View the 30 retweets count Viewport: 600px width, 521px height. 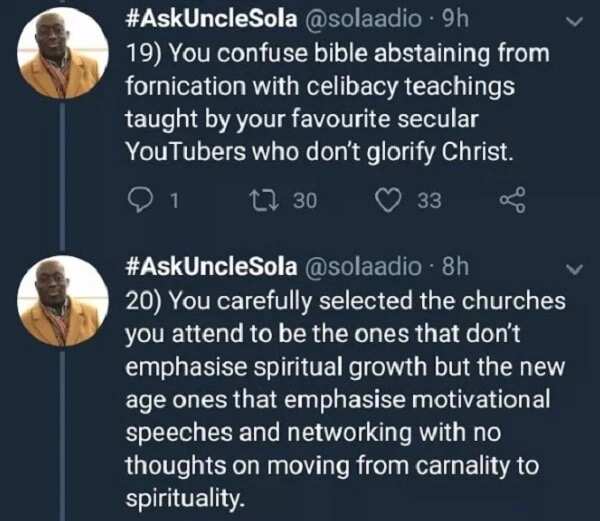pos(305,200)
